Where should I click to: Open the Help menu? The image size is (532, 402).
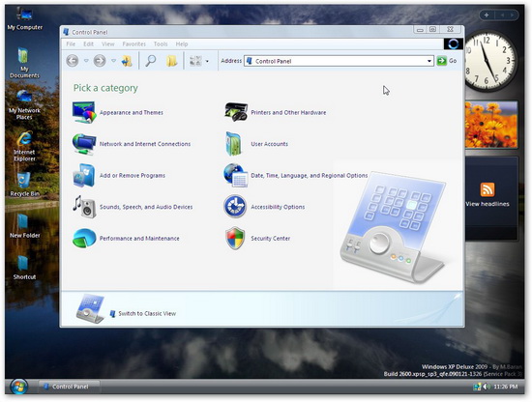point(182,44)
